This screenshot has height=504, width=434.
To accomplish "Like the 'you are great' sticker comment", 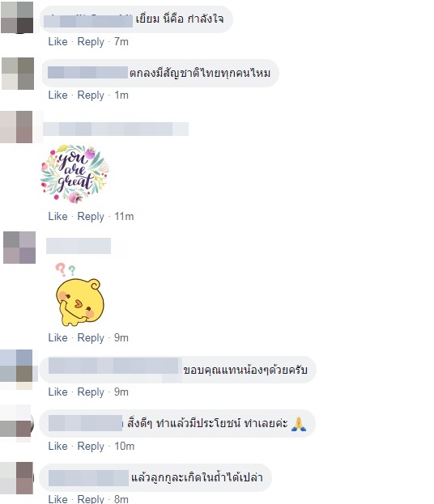I will click(x=58, y=216).
